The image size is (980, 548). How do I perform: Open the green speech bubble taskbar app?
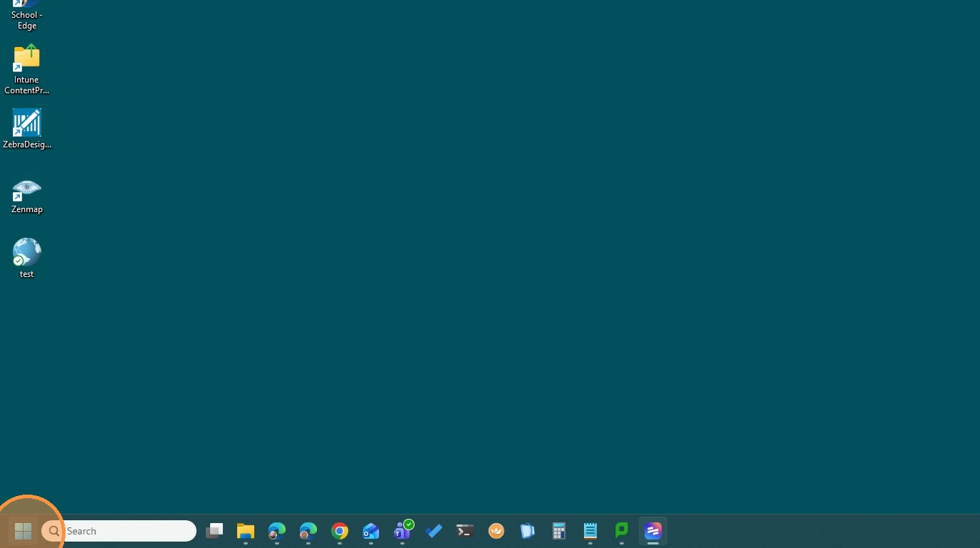coord(622,531)
